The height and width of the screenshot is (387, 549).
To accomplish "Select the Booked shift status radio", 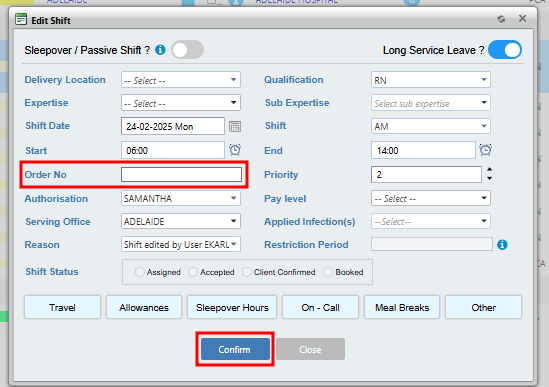I will [328, 272].
